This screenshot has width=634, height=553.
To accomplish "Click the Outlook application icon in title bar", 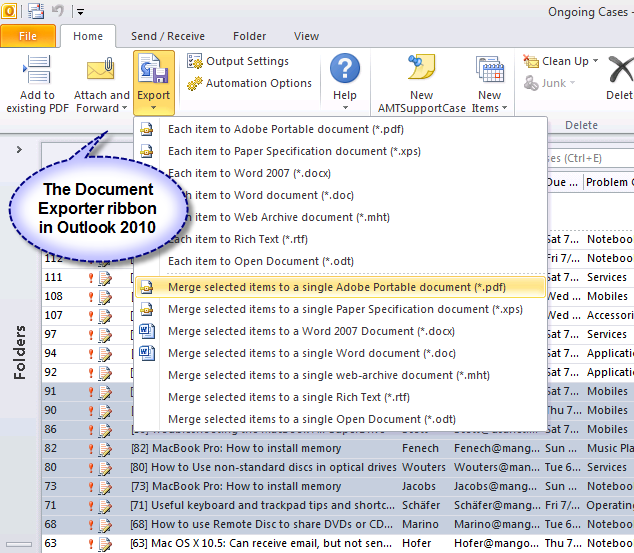I will [x=9, y=11].
